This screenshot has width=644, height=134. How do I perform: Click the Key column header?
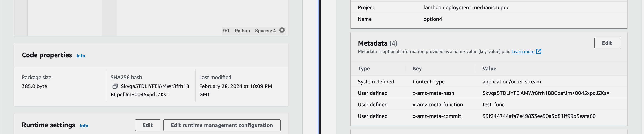(417, 68)
